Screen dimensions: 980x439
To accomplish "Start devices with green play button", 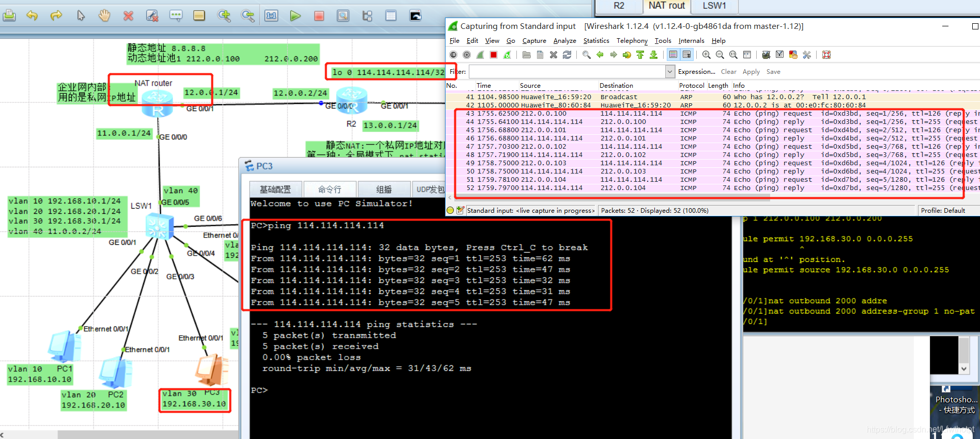I will tap(295, 15).
